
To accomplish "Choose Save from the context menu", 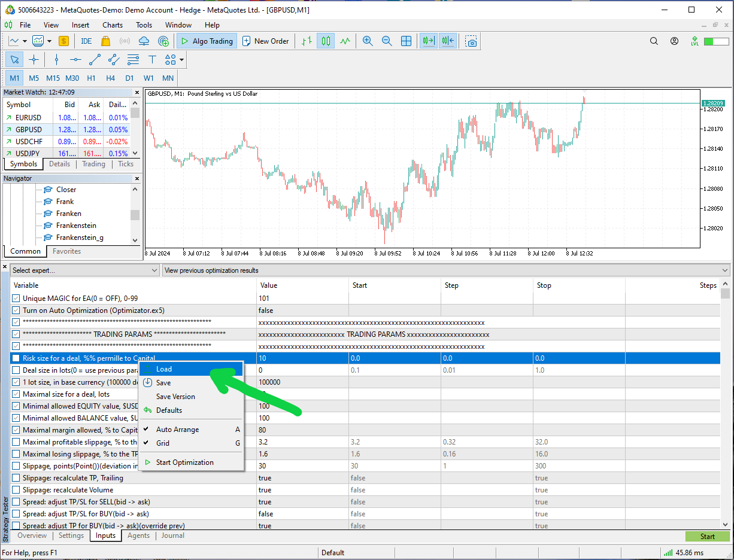I will click(x=163, y=383).
